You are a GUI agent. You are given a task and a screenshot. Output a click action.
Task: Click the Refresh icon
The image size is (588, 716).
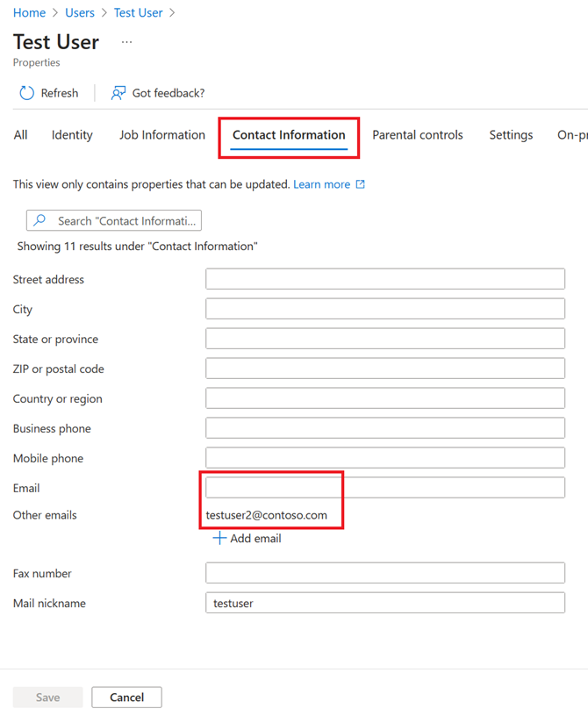26,93
